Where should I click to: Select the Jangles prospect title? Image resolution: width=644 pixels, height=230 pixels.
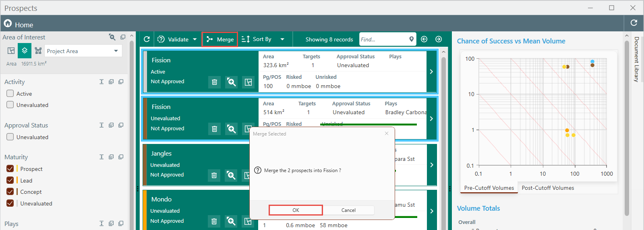tap(161, 154)
